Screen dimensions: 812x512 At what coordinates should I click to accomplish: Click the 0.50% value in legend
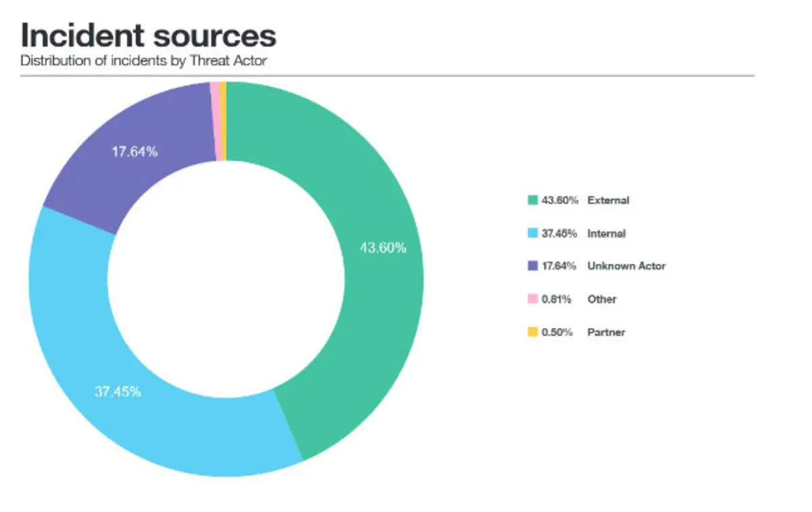pyautogui.click(x=558, y=332)
